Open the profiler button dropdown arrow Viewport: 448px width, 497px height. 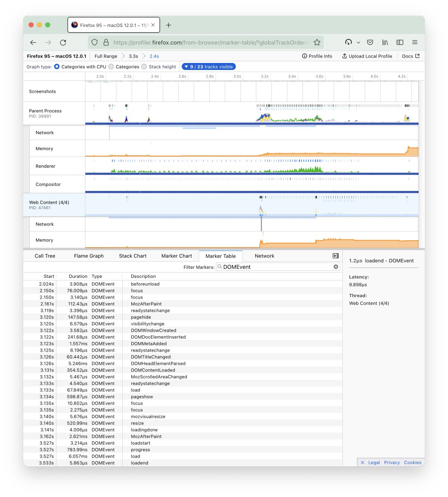click(358, 42)
